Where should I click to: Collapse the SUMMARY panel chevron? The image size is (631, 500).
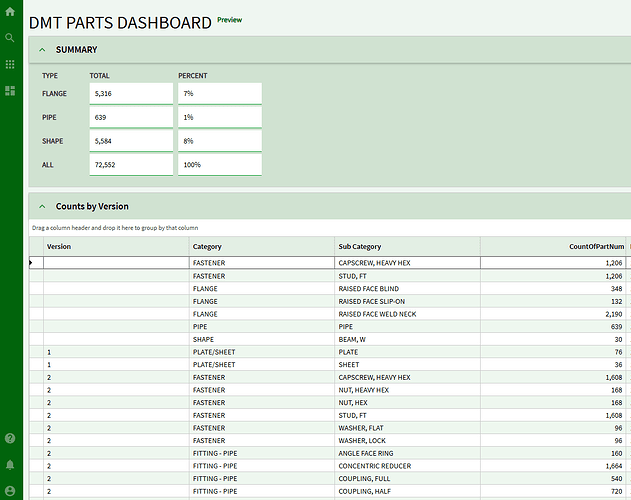[x=42, y=50]
